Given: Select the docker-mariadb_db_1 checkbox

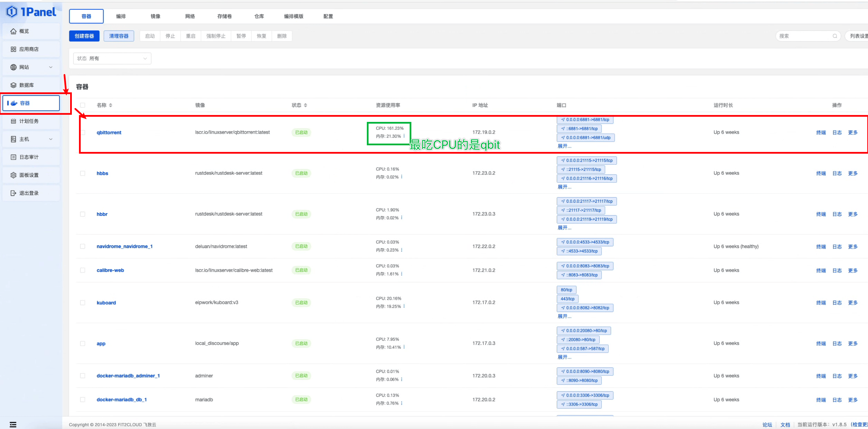Looking at the screenshot, I should pos(83,400).
